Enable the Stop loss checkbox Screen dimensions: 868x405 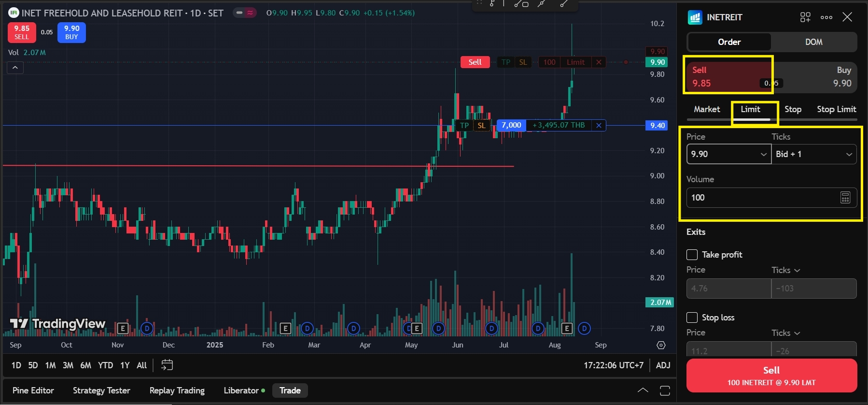click(692, 318)
